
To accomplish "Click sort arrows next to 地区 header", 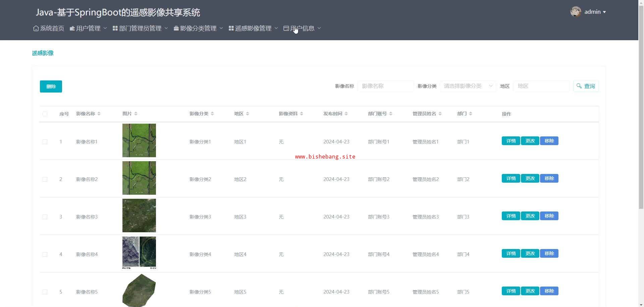I will 248,114.
